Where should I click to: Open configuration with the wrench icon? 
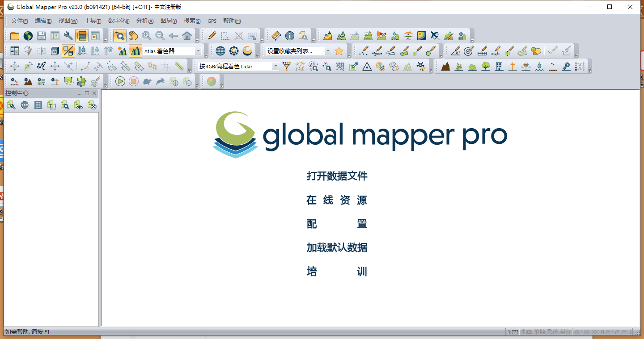(x=68, y=36)
